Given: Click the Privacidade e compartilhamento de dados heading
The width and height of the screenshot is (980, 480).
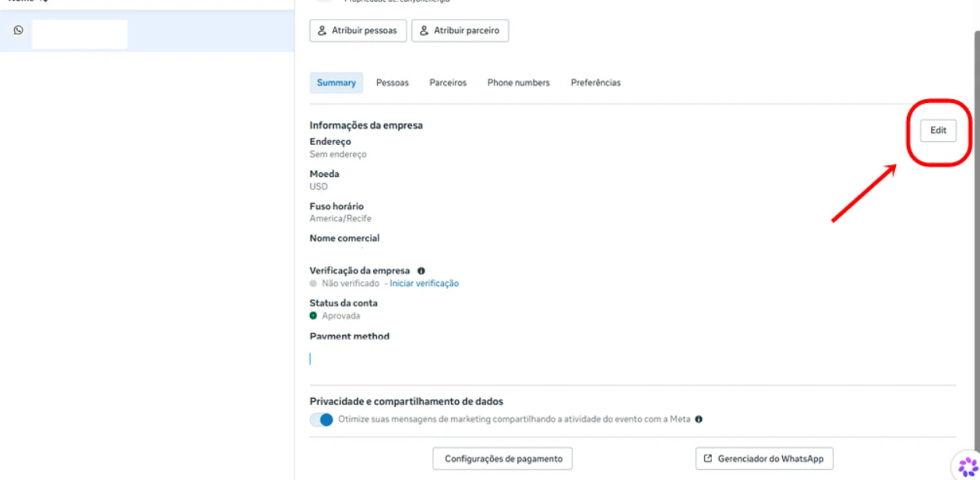Looking at the screenshot, I should [x=407, y=402].
